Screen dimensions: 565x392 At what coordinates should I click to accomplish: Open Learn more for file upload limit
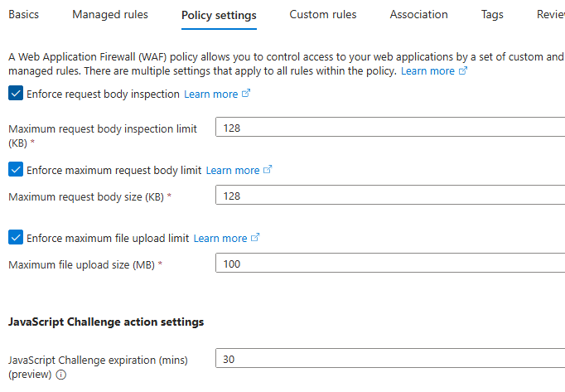[220, 238]
